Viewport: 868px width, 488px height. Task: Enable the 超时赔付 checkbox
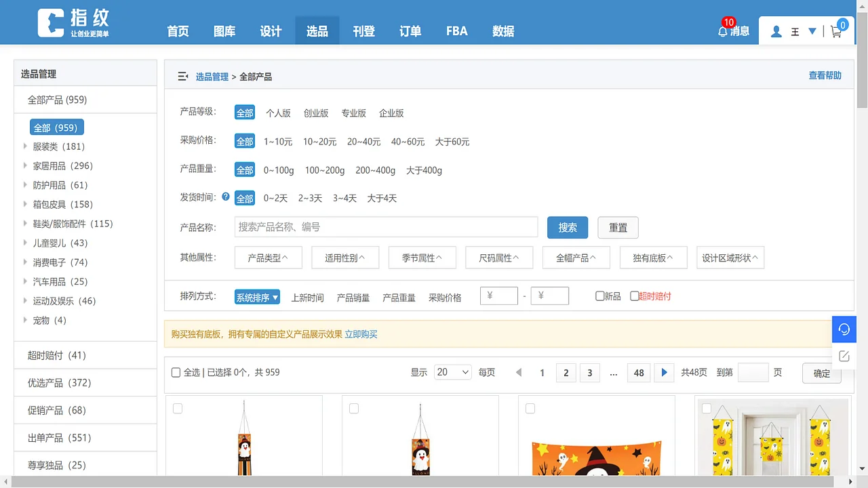634,296
